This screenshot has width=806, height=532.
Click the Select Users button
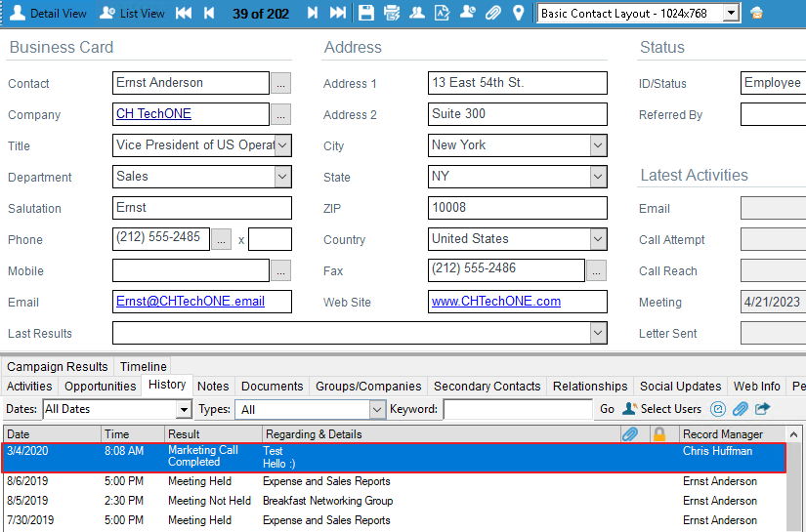point(661,409)
